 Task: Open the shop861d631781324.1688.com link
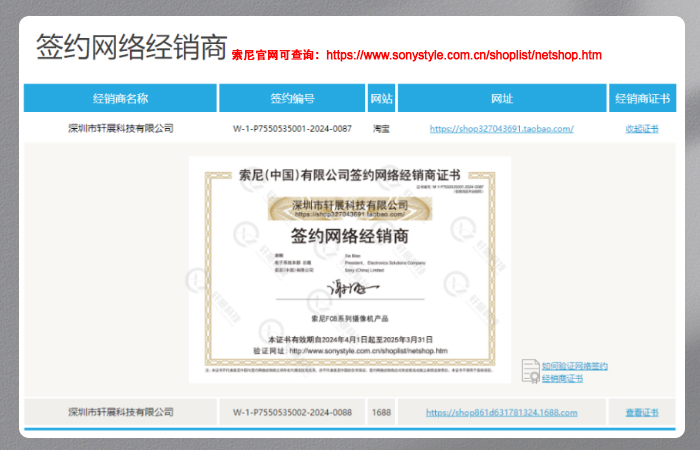pos(501,412)
